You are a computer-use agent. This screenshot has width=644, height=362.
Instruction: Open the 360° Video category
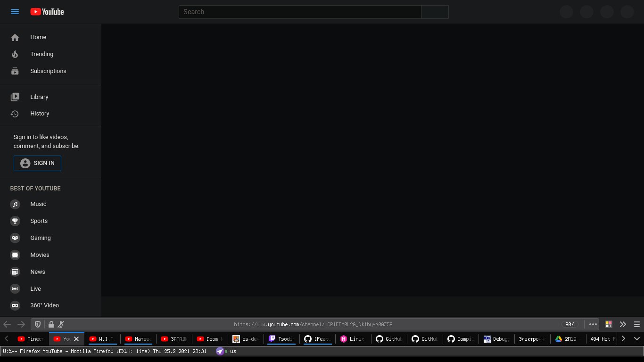coord(50,305)
